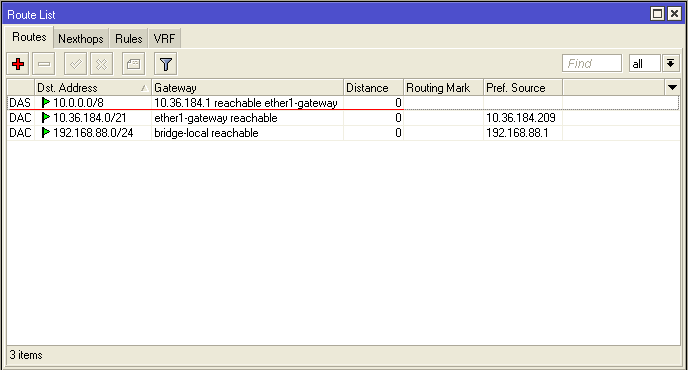688x370 pixels.
Task: Click the green flag icon for 192.168.88.0/24
Action: point(45,133)
